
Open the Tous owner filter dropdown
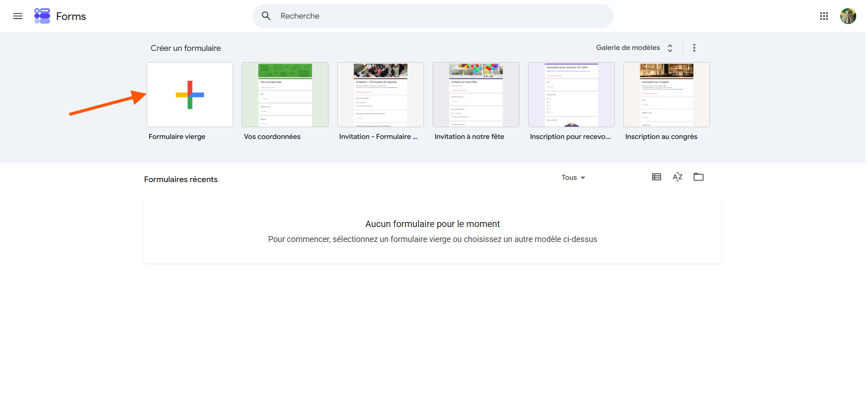pos(573,178)
